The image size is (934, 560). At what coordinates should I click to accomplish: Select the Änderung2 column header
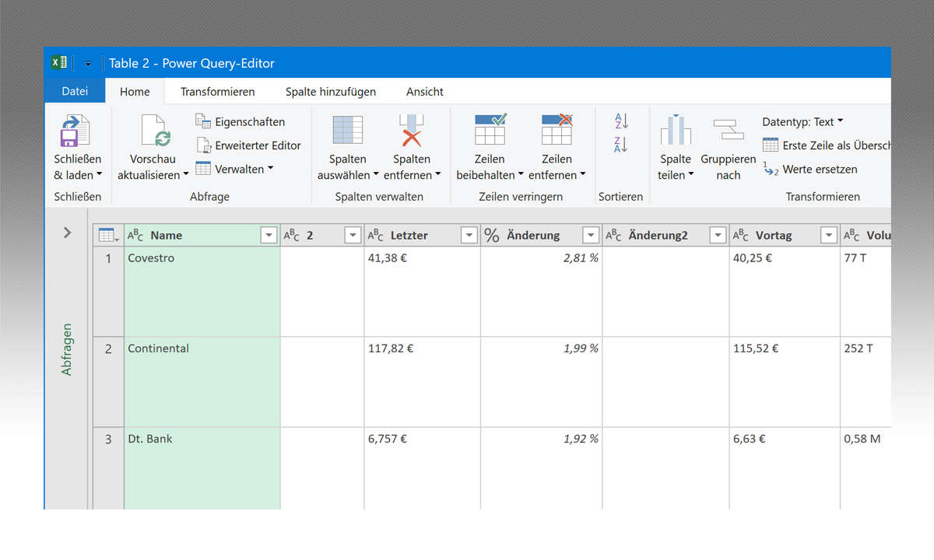[665, 235]
